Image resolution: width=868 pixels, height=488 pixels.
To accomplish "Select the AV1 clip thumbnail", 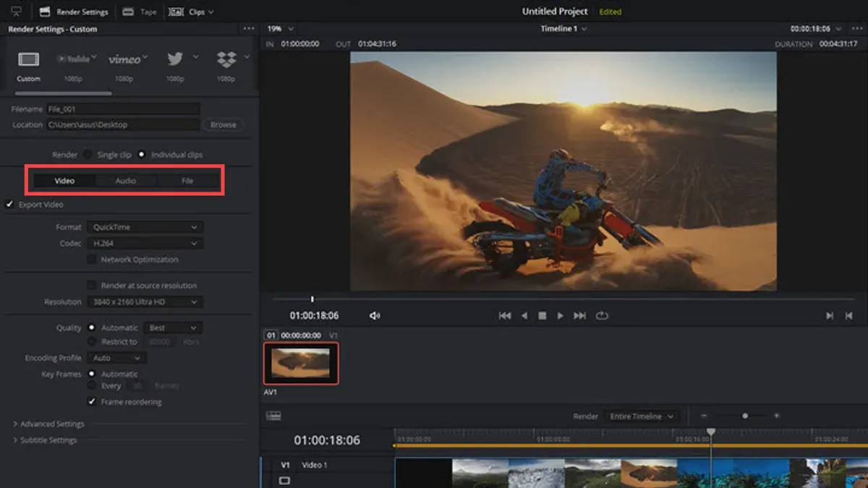I will pos(301,363).
